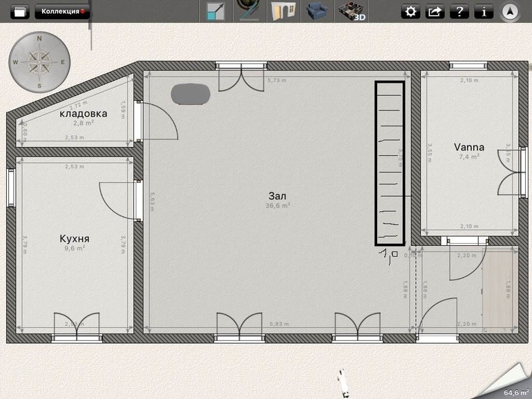Open the doors and windows mode
Image resolution: width=532 pixels, height=399 pixels.
(281, 12)
